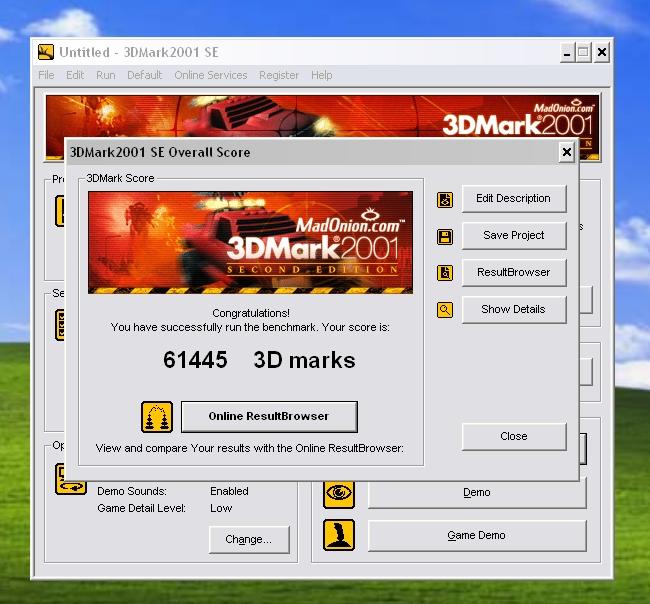Click the 'Demo Sounds:' label
Screen dimensions: 650x604
132,491
